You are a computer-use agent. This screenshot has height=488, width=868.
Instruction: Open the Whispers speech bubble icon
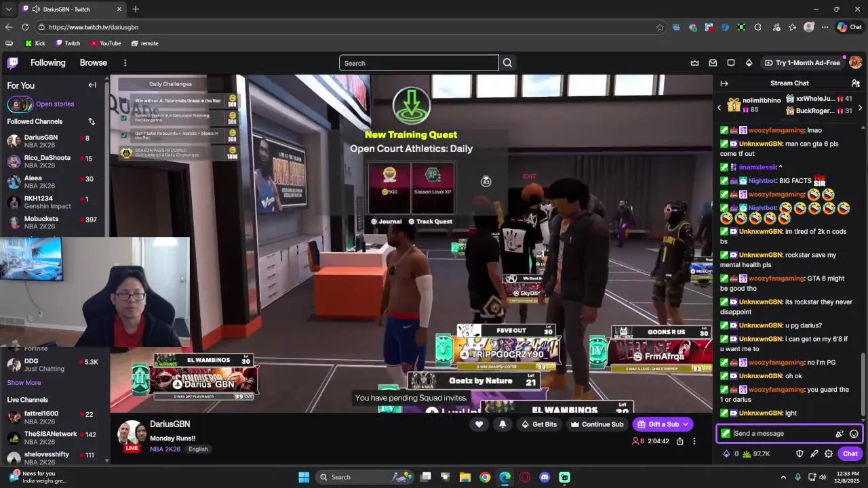[x=731, y=63]
